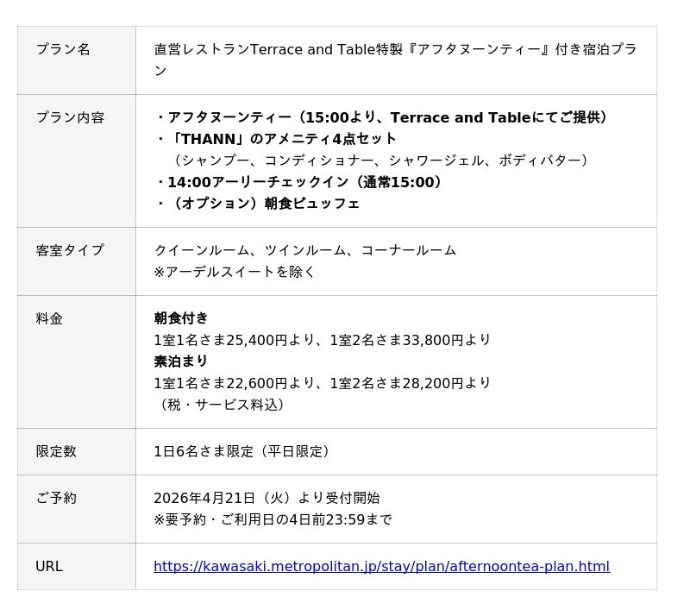Select the 2026年4月21日 reservation start text

[x=266, y=499]
